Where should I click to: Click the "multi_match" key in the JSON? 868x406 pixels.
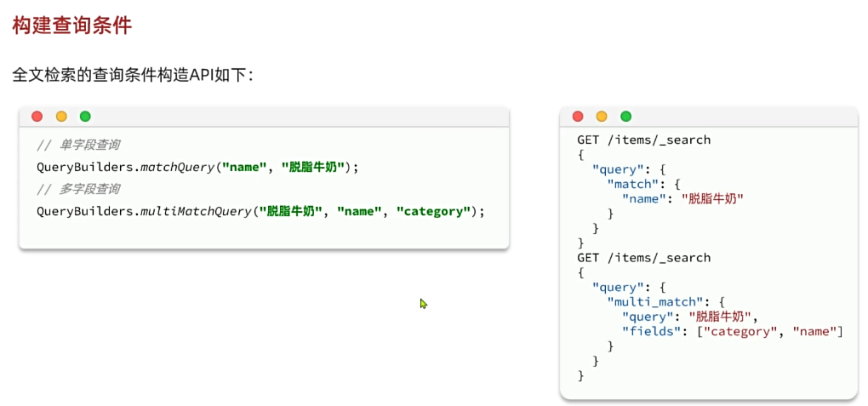pos(654,301)
